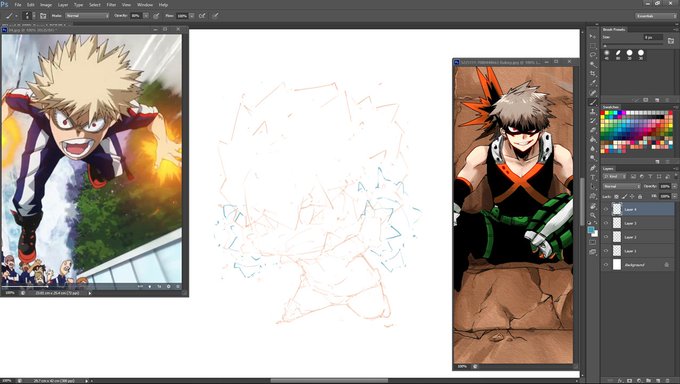Select the Blur tool
This screenshot has width=680, height=384.
[593, 148]
